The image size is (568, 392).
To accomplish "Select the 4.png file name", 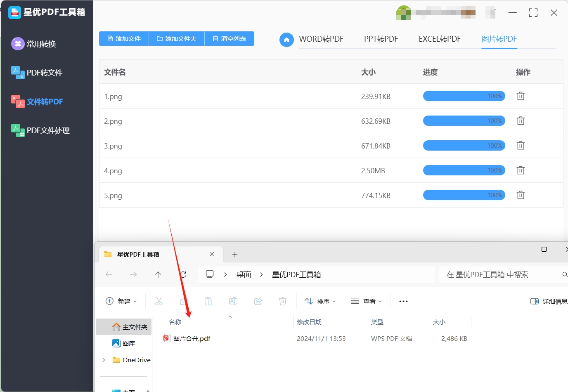I will click(x=113, y=171).
